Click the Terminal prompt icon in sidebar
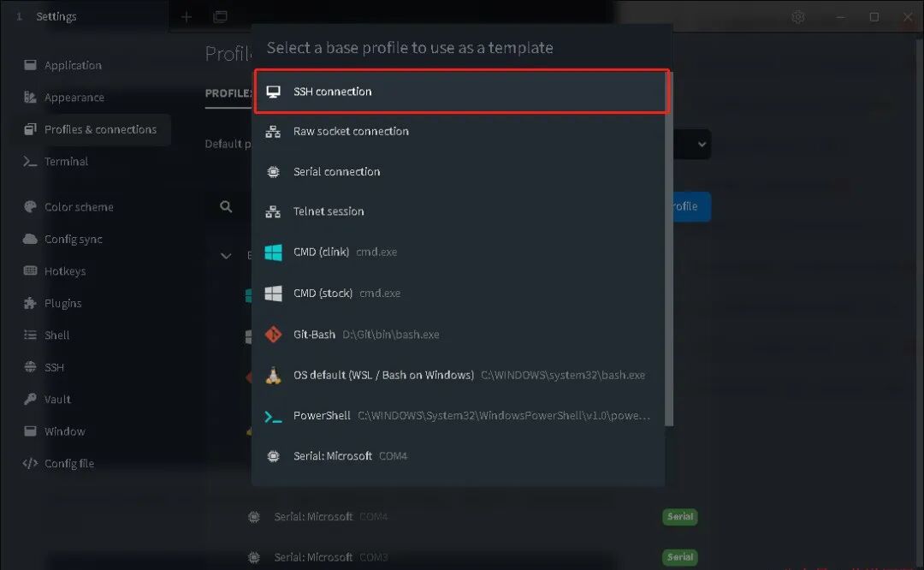 click(30, 162)
